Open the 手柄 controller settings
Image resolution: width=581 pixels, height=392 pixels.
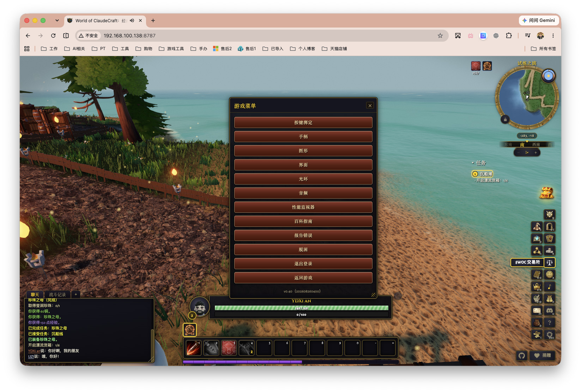tap(303, 137)
